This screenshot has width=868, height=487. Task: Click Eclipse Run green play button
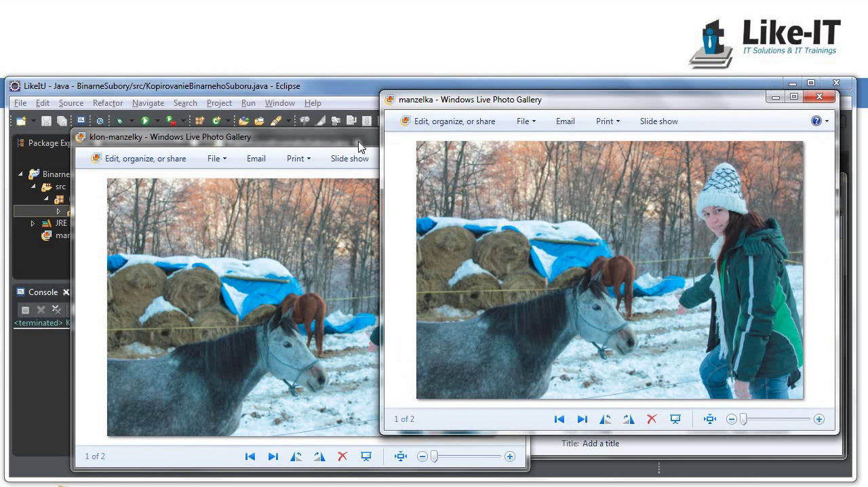coord(144,121)
